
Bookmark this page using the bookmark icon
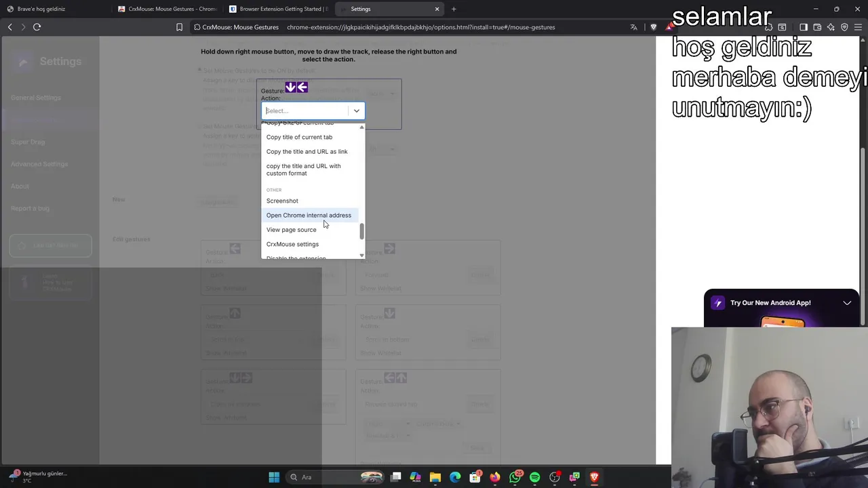click(x=179, y=27)
